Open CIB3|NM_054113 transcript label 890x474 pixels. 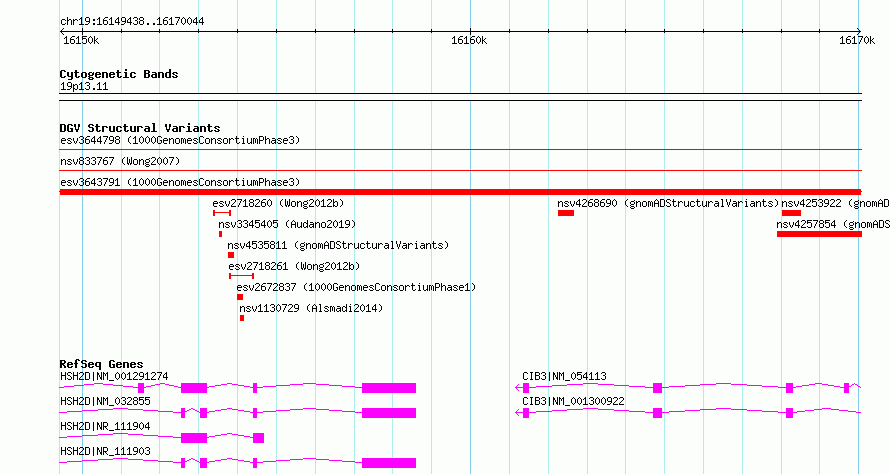tap(564, 376)
